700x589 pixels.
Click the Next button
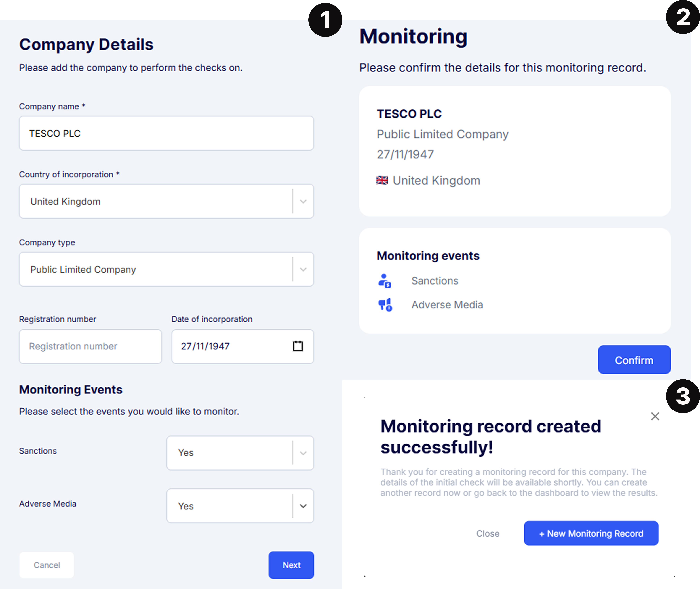tap(291, 565)
